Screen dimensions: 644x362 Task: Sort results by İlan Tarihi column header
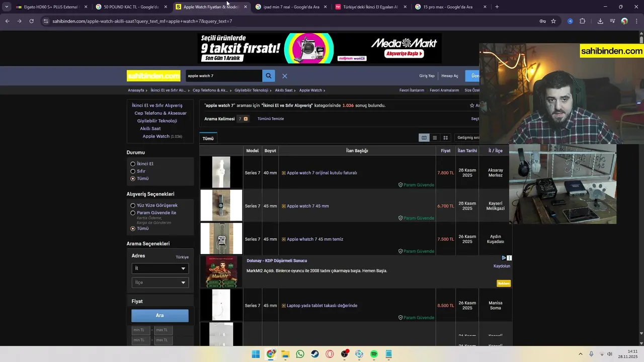point(467,151)
